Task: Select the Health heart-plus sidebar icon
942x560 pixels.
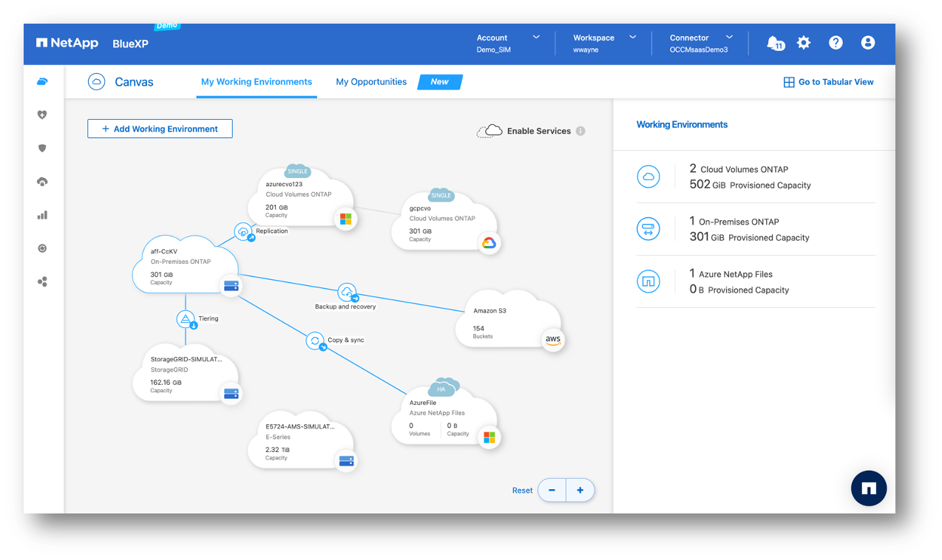Action: [43, 115]
